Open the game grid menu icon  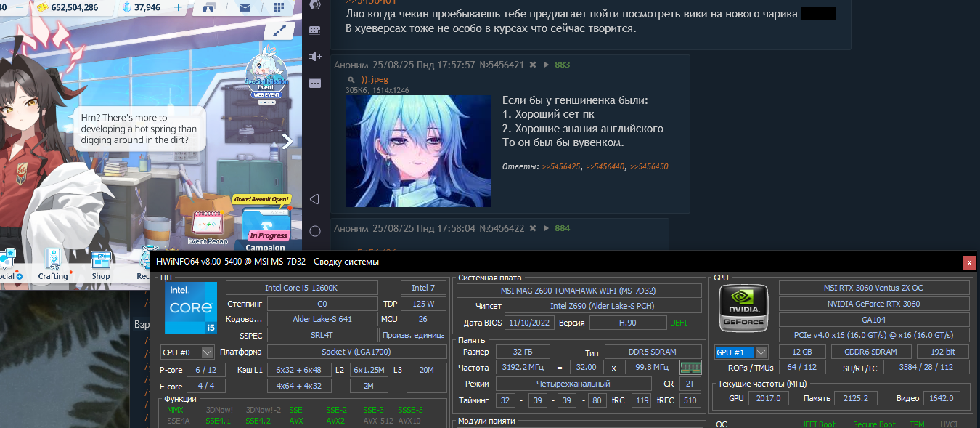coord(280,8)
